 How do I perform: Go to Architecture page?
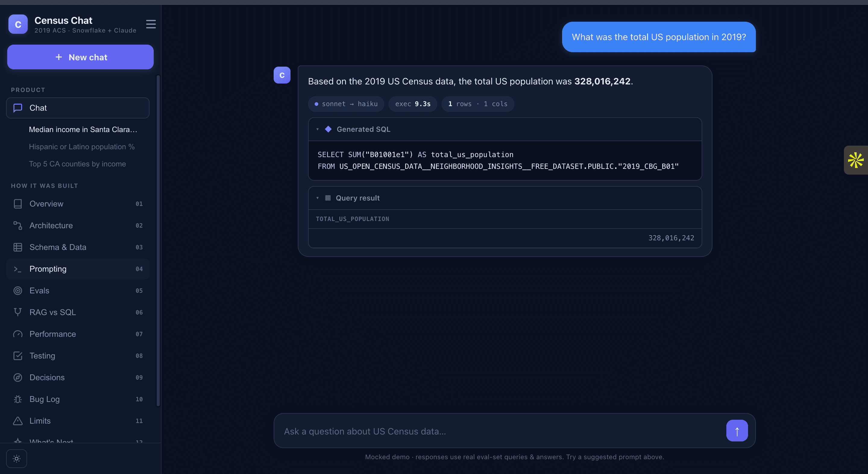click(x=77, y=226)
